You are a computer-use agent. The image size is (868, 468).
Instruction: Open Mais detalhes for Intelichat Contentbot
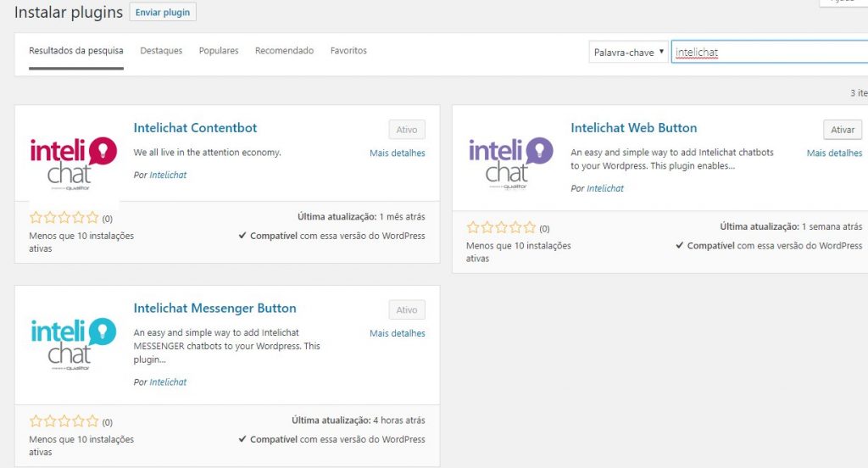pyautogui.click(x=398, y=153)
